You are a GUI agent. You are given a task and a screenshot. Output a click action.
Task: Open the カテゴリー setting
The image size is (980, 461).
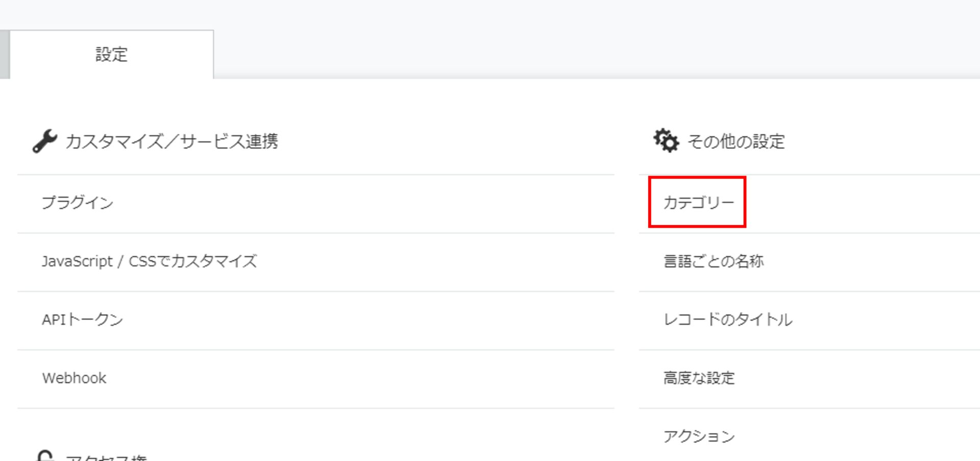[x=698, y=203]
